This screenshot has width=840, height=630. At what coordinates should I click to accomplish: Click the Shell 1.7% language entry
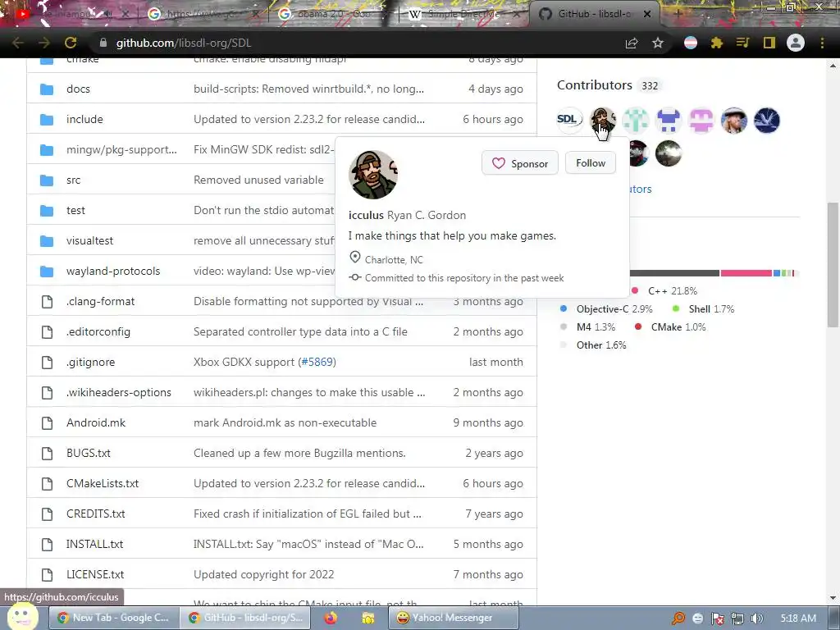[x=703, y=309]
